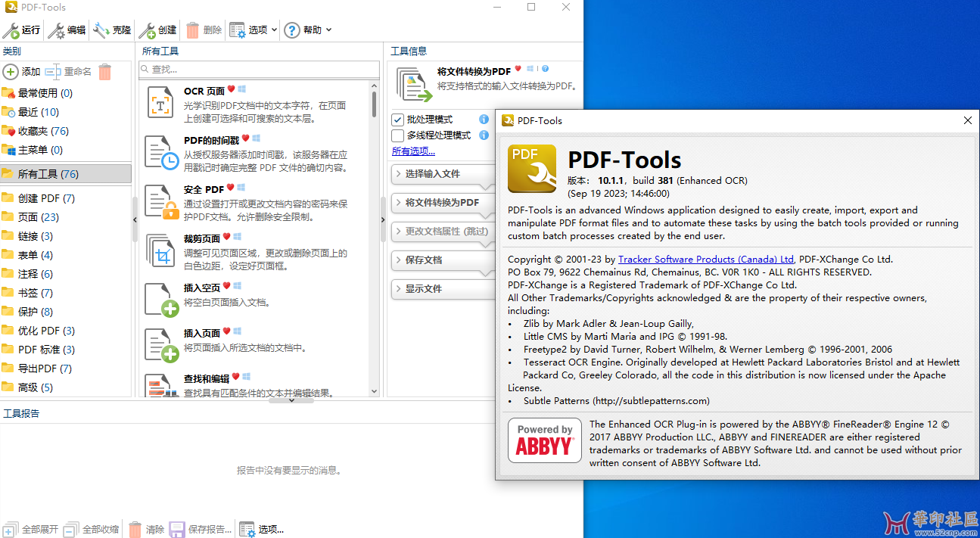Screen dimensions: 980x538
Task: Toggle favorite heart on OCR 页面
Action: [232, 89]
